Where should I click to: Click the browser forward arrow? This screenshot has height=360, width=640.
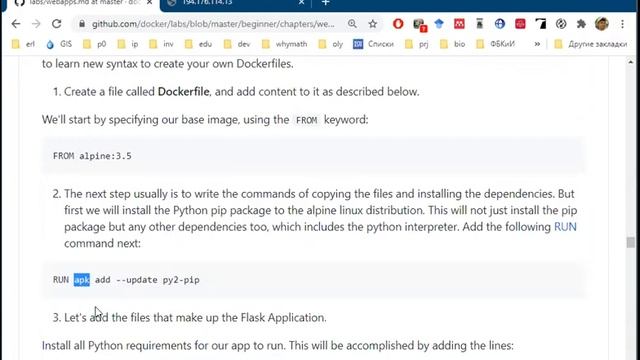(x=36, y=24)
